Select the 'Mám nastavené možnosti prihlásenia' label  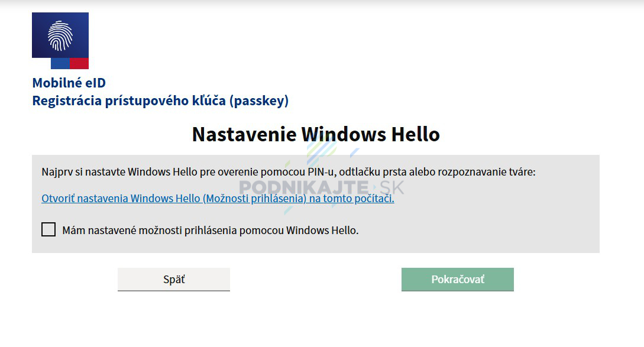click(x=211, y=231)
